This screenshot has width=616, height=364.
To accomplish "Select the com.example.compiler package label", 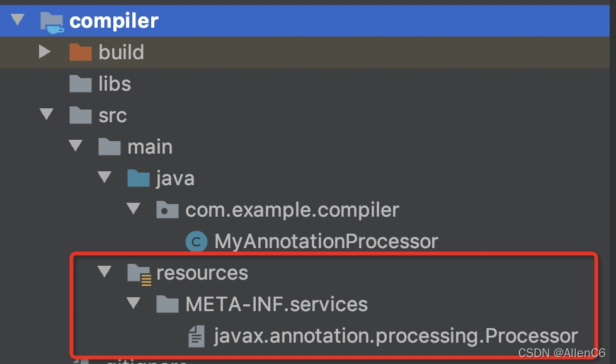I will point(292,210).
